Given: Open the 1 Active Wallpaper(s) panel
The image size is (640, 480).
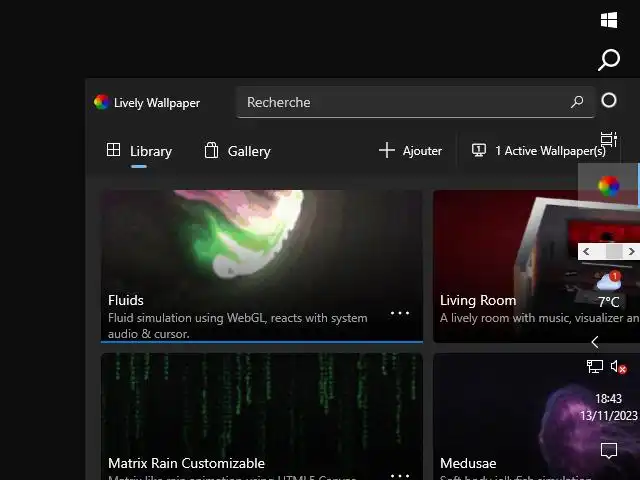Looking at the screenshot, I should [x=539, y=151].
